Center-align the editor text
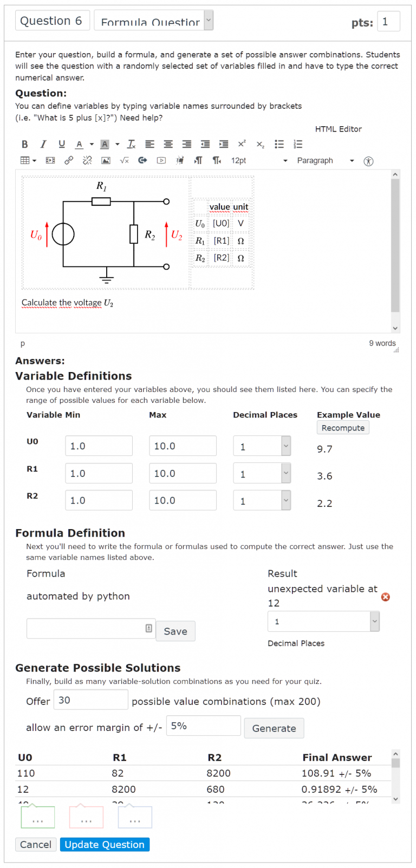This screenshot has width=416, height=868. pos(168,144)
